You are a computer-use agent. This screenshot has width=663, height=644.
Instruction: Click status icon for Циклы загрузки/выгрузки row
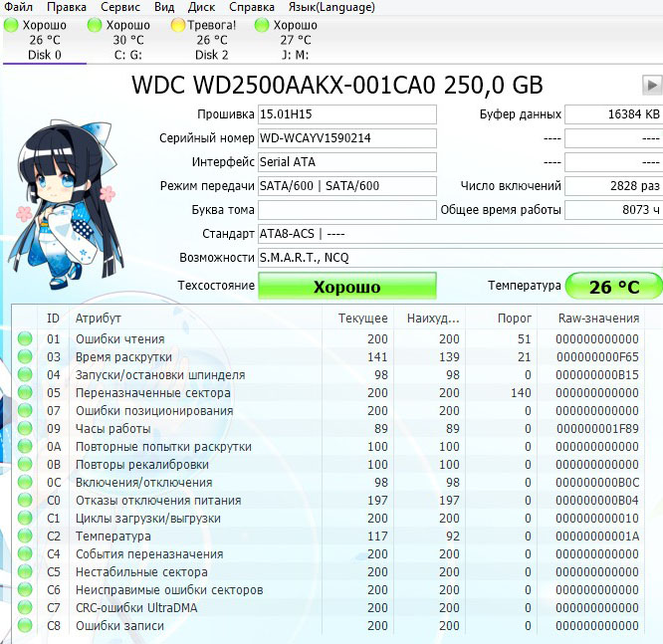pos(25,518)
